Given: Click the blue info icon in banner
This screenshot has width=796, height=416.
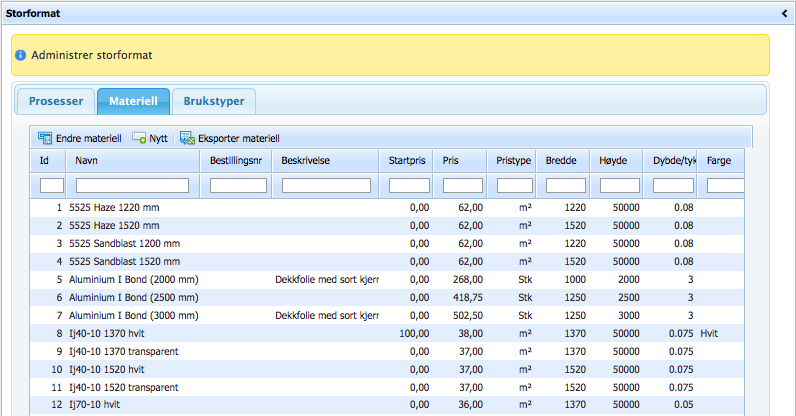Looking at the screenshot, I should point(20,55).
